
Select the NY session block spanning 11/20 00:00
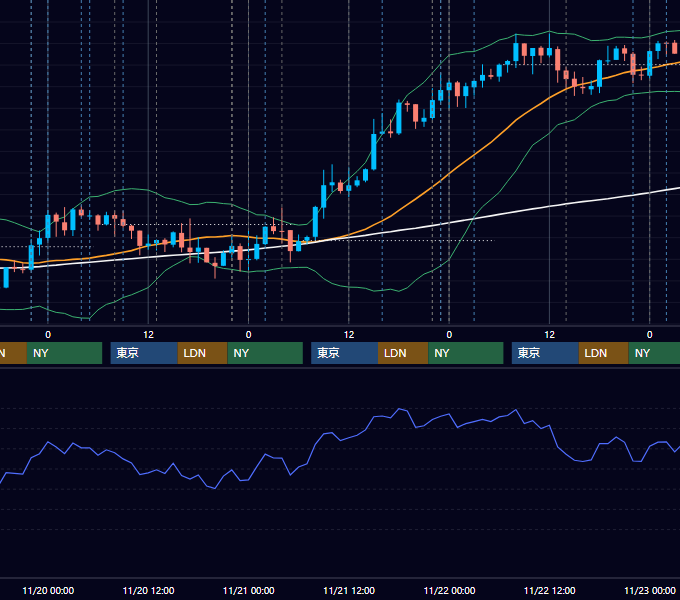(64, 353)
